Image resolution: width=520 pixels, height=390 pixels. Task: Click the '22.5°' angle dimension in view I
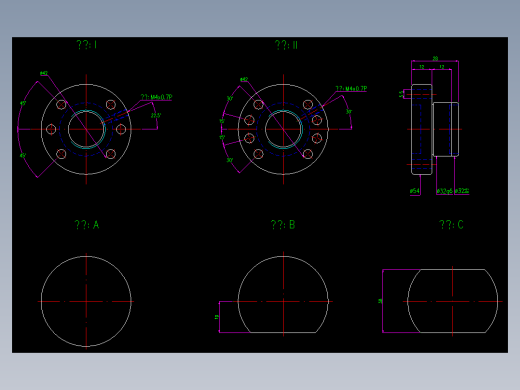coord(156,115)
